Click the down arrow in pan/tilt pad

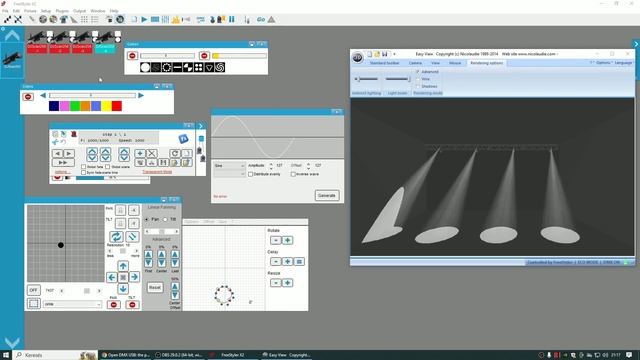click(123, 288)
